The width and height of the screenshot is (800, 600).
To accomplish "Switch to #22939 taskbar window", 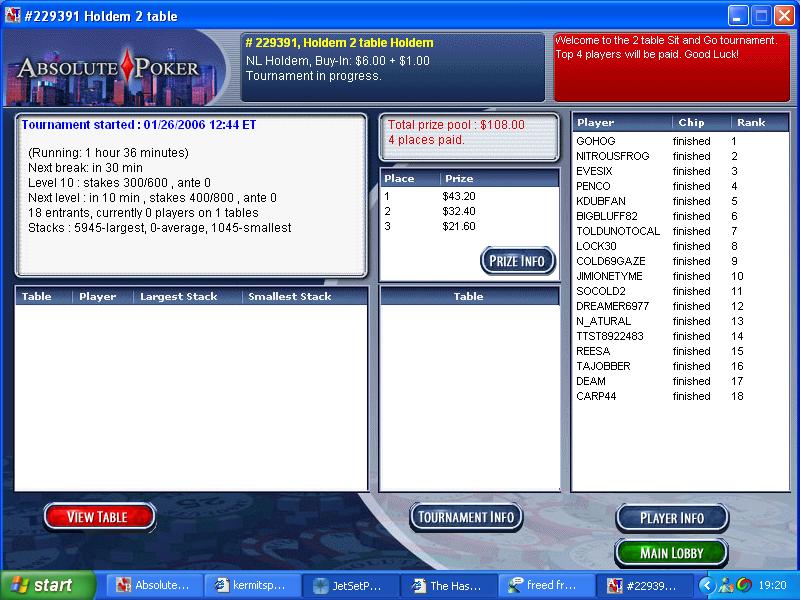I will click(x=644, y=585).
